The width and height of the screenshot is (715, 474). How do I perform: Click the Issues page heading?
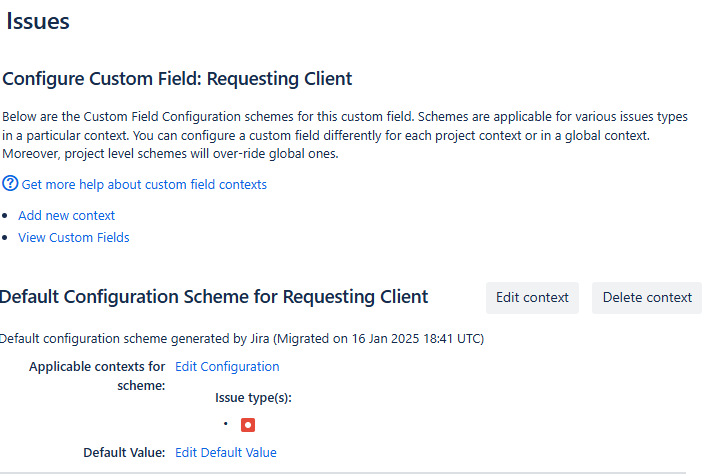point(38,21)
